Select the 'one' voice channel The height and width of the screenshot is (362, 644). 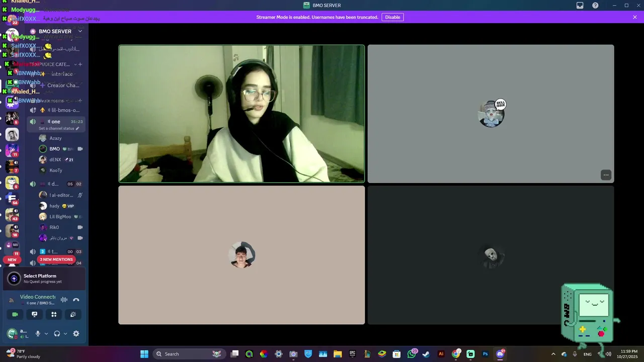(x=56, y=122)
